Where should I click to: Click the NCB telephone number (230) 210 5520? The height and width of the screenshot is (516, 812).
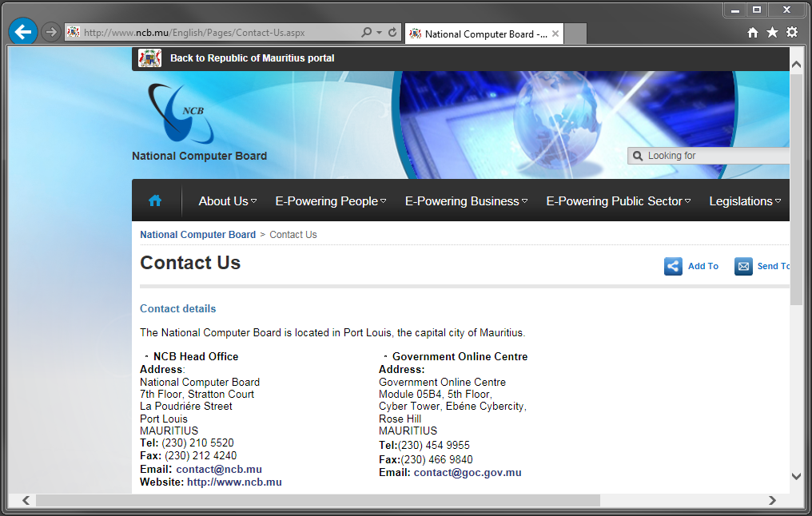click(198, 443)
